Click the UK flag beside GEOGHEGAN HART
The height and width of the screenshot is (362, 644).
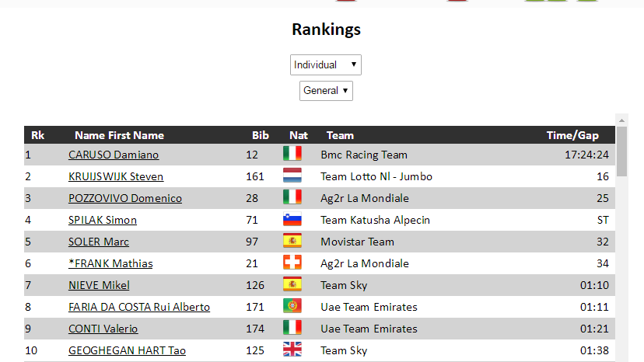[292, 350]
